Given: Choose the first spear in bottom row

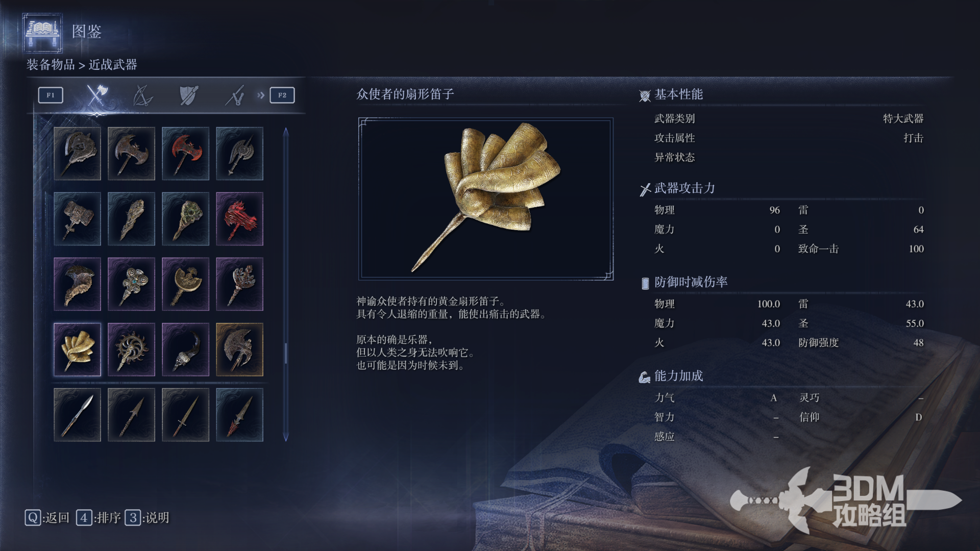Looking at the screenshot, I should (77, 415).
